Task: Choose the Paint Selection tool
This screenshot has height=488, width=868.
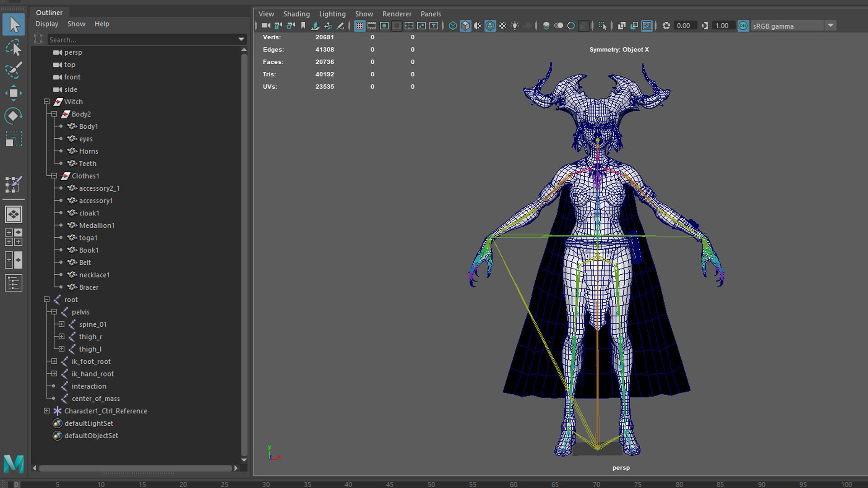Action: point(14,70)
